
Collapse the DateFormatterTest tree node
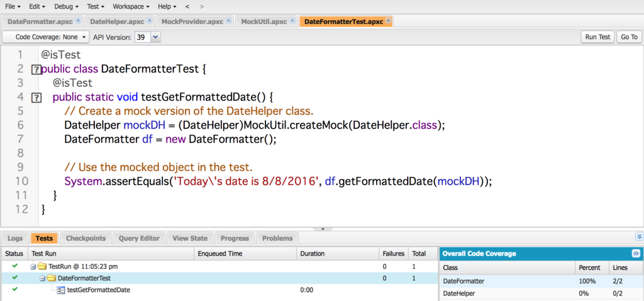(42, 278)
